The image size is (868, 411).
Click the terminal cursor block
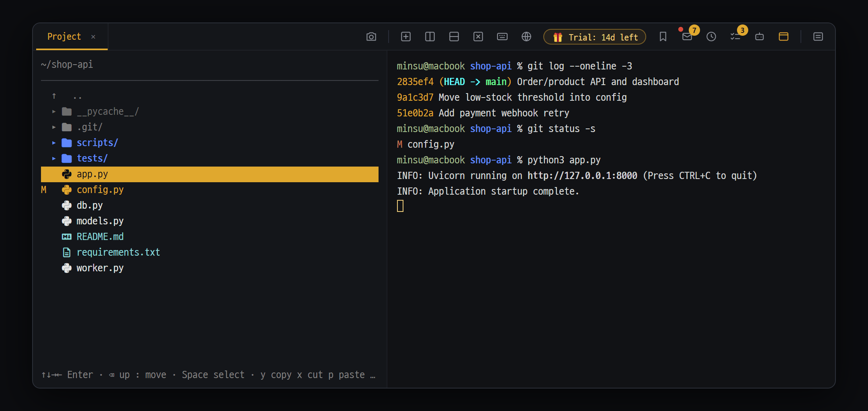click(400, 206)
